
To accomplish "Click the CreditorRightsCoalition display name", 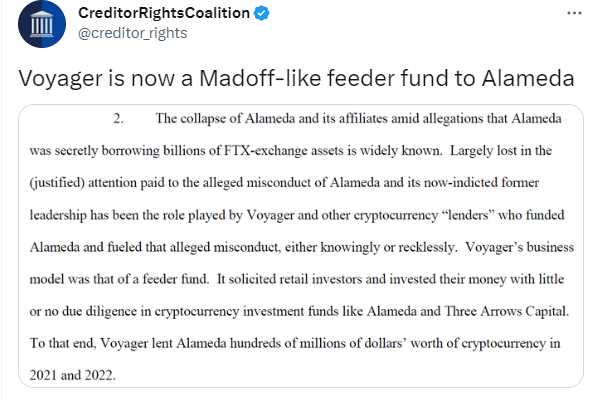I will point(164,13).
